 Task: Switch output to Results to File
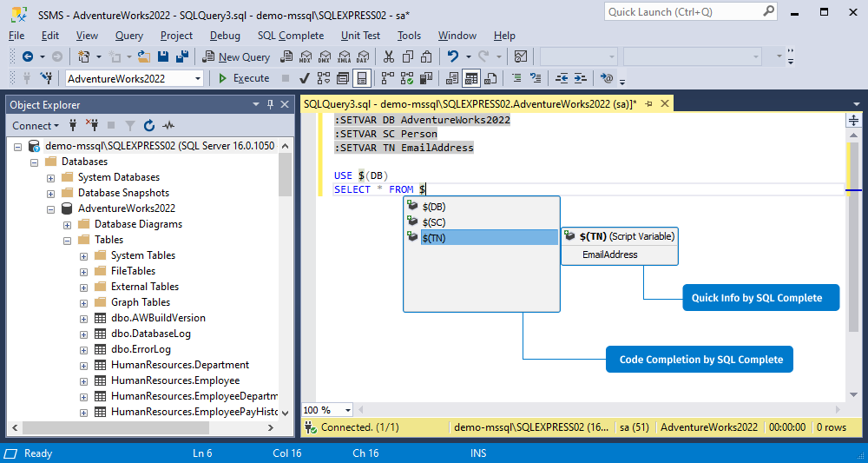pos(490,78)
